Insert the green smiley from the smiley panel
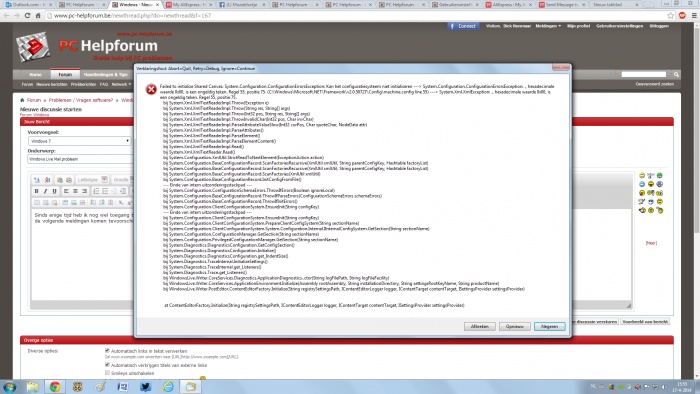 pos(659,175)
